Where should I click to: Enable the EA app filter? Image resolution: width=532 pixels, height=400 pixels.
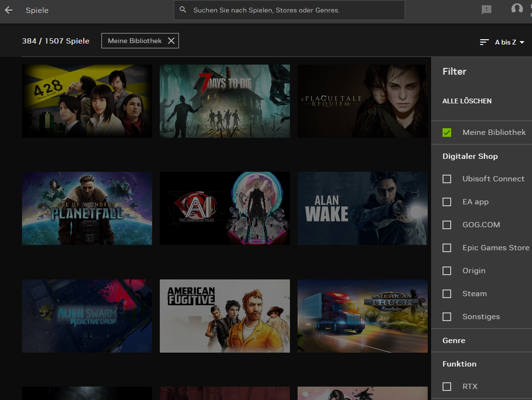pos(447,202)
